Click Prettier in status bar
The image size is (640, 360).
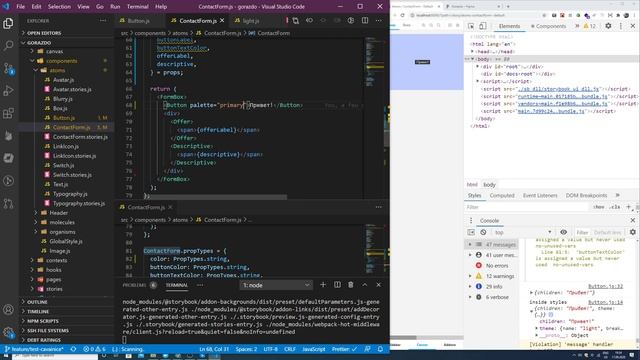tap(344, 349)
